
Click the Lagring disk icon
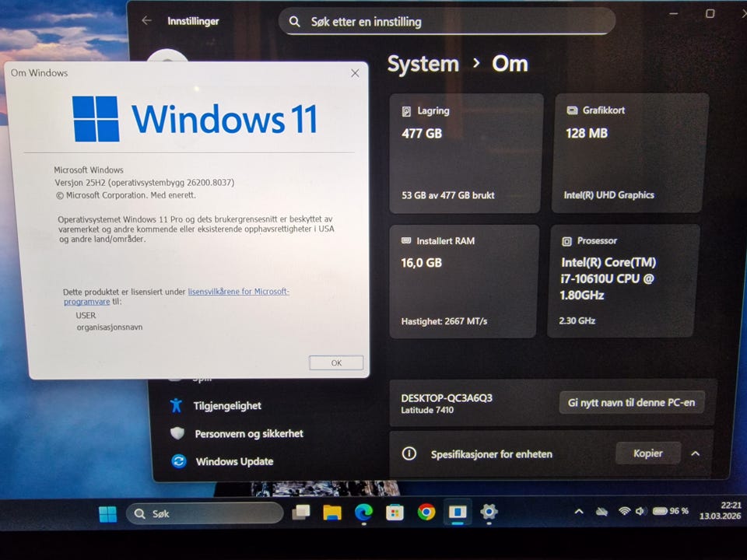click(406, 111)
